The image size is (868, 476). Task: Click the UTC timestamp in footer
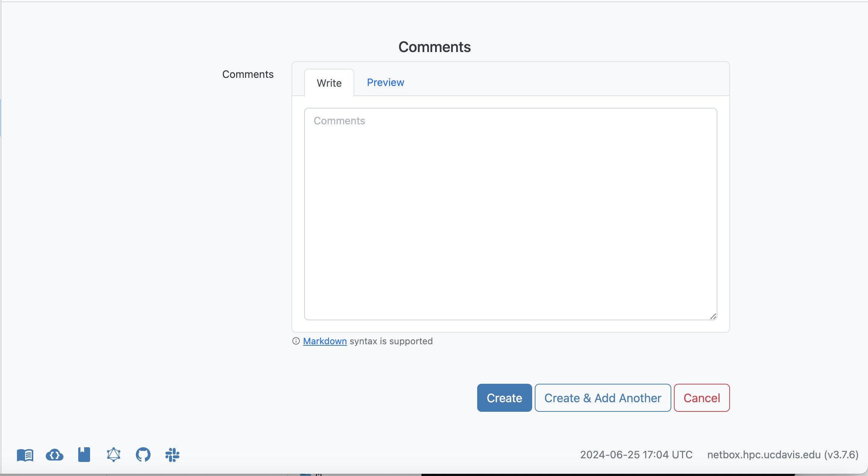click(x=636, y=455)
